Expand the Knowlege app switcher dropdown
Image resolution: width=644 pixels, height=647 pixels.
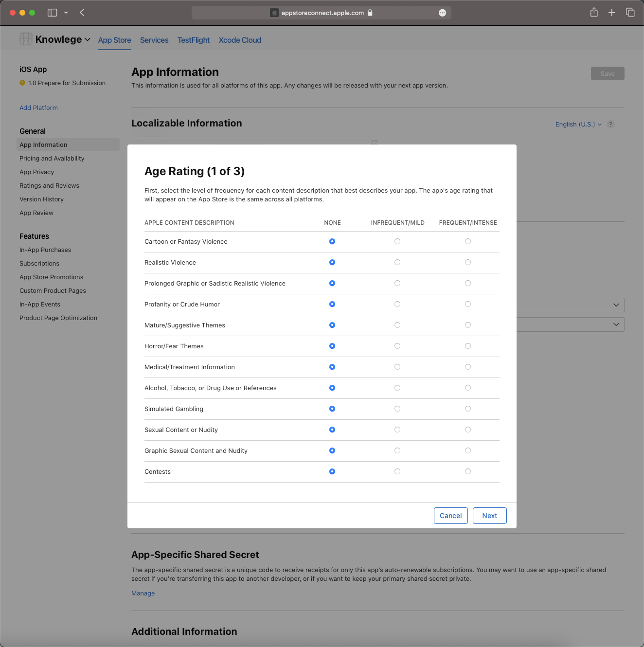pyautogui.click(x=88, y=39)
